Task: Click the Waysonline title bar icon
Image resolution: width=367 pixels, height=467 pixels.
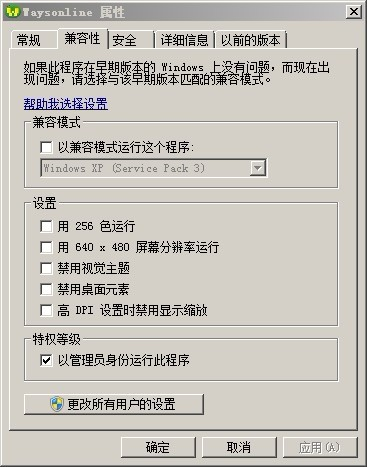Action: pyautogui.click(x=13, y=12)
